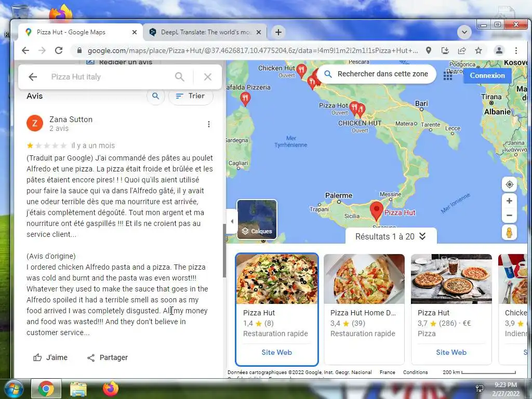Open the Trier sort menu
Image resolution: width=532 pixels, height=399 pixels.
coord(191,96)
